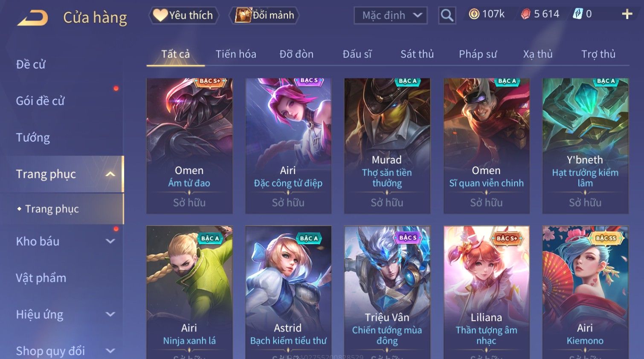The image size is (644, 359).
Task: Expand the Hiệu ứng sidebar section
Action: tap(110, 315)
